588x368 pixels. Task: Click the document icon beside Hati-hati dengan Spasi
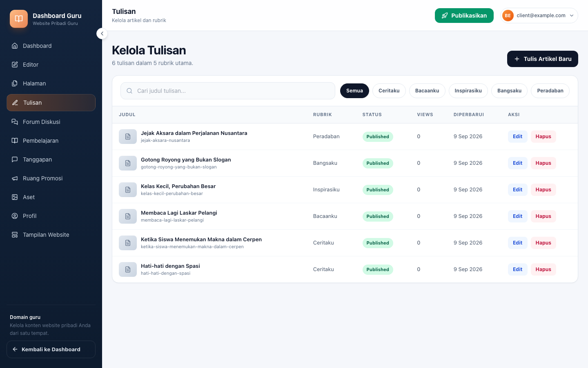pos(128,269)
